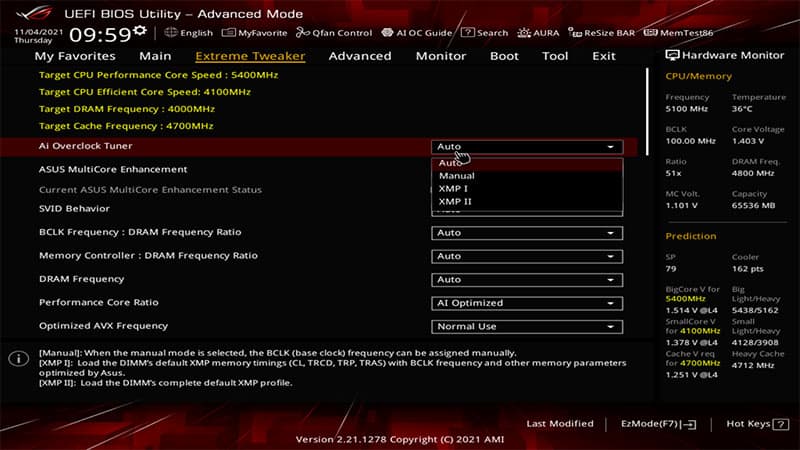This screenshot has width=800, height=450.
Task: Click the 4800 MHz DRAM Freq value
Action: coord(753,173)
